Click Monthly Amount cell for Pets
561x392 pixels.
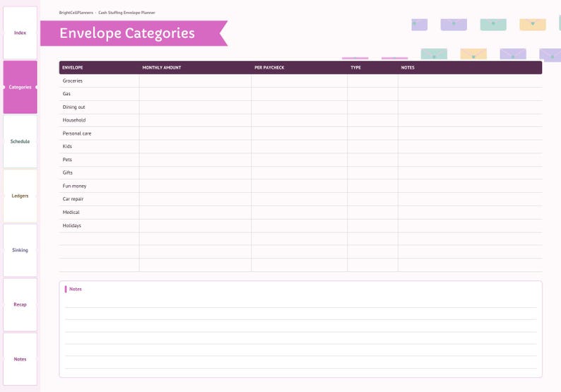pos(195,160)
